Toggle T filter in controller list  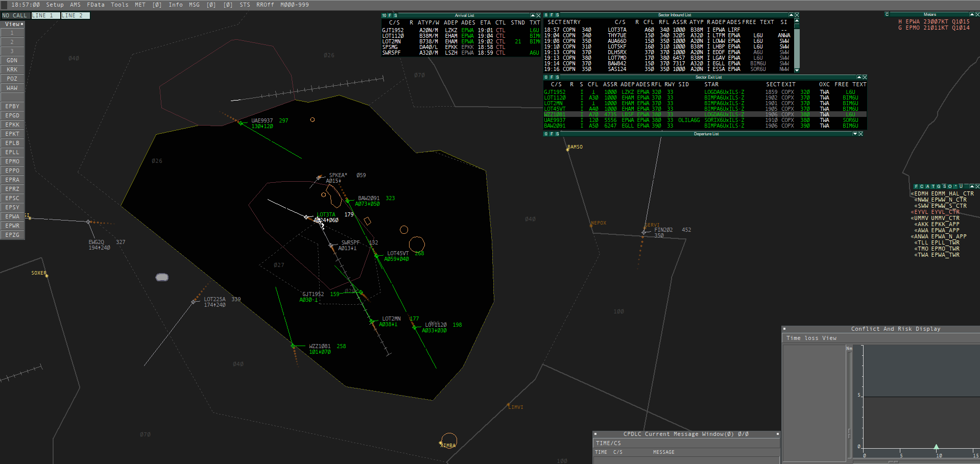pos(933,186)
